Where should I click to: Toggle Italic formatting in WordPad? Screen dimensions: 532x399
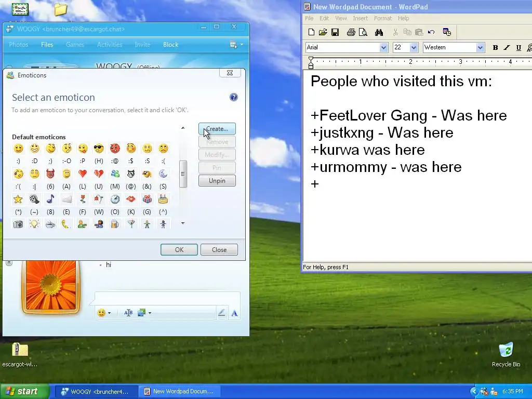click(507, 47)
